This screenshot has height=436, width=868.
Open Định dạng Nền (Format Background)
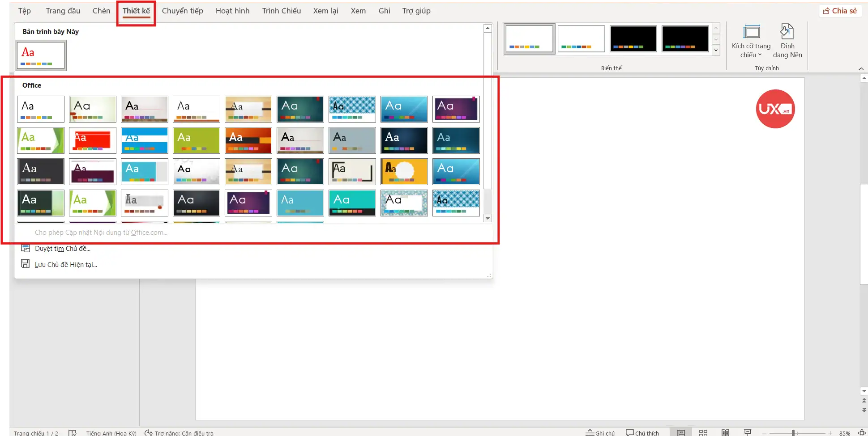(787, 40)
